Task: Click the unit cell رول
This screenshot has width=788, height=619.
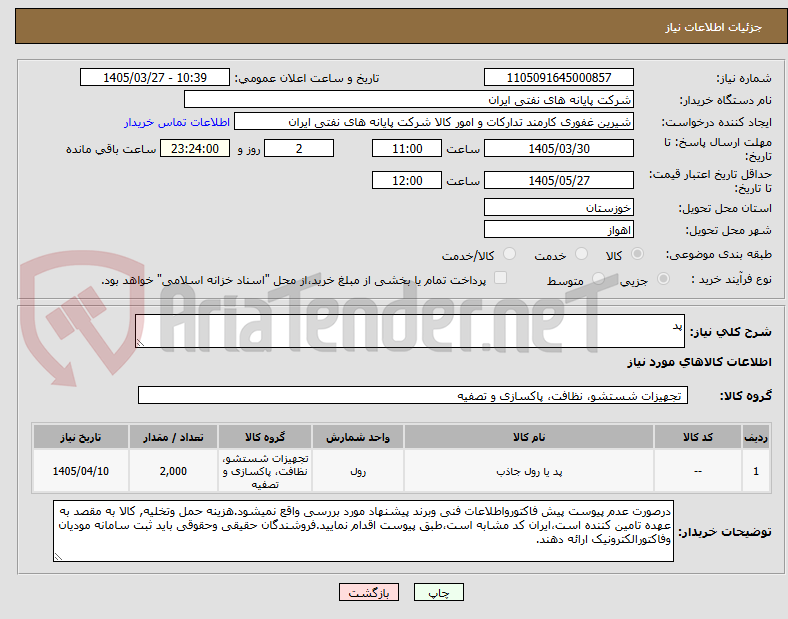Action: click(x=358, y=471)
